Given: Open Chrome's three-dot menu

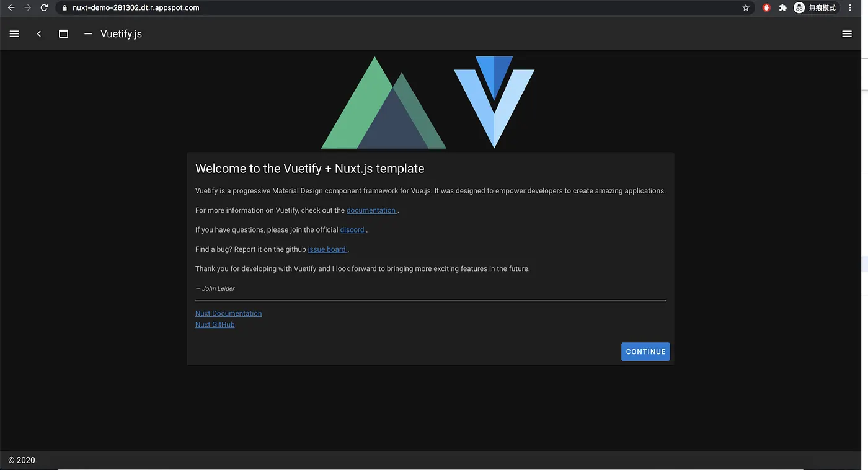Looking at the screenshot, I should tap(850, 8).
